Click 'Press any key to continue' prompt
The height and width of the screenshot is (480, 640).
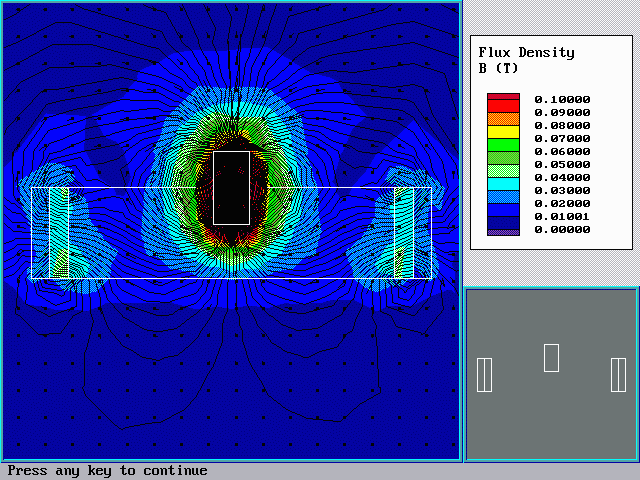click(x=107, y=471)
